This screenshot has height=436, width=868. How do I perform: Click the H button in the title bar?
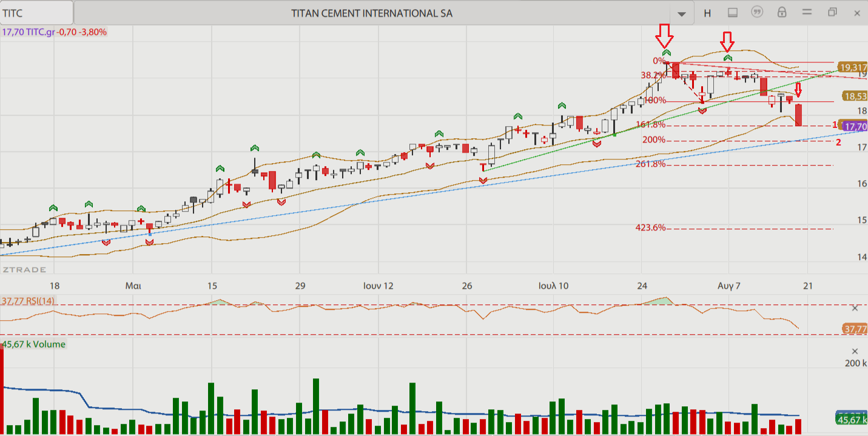coord(707,13)
